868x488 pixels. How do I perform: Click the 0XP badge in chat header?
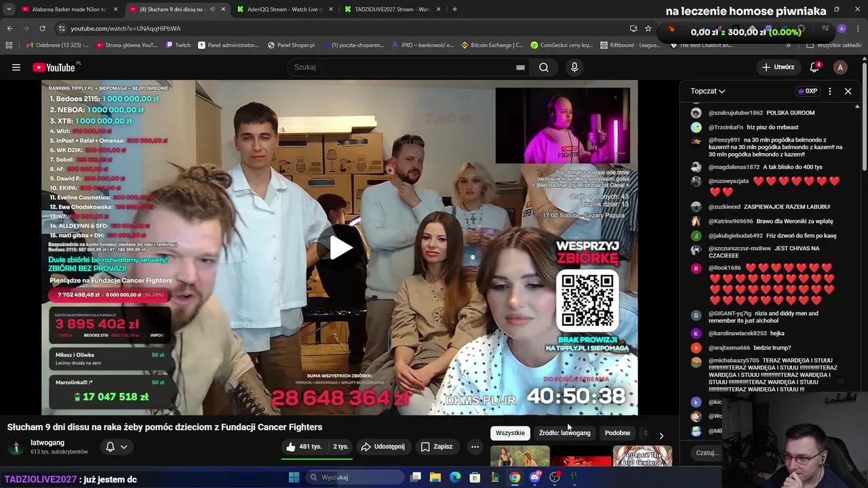[x=807, y=91]
